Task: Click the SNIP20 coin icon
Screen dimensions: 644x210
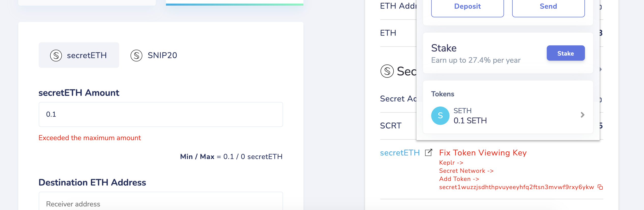Action: click(137, 55)
